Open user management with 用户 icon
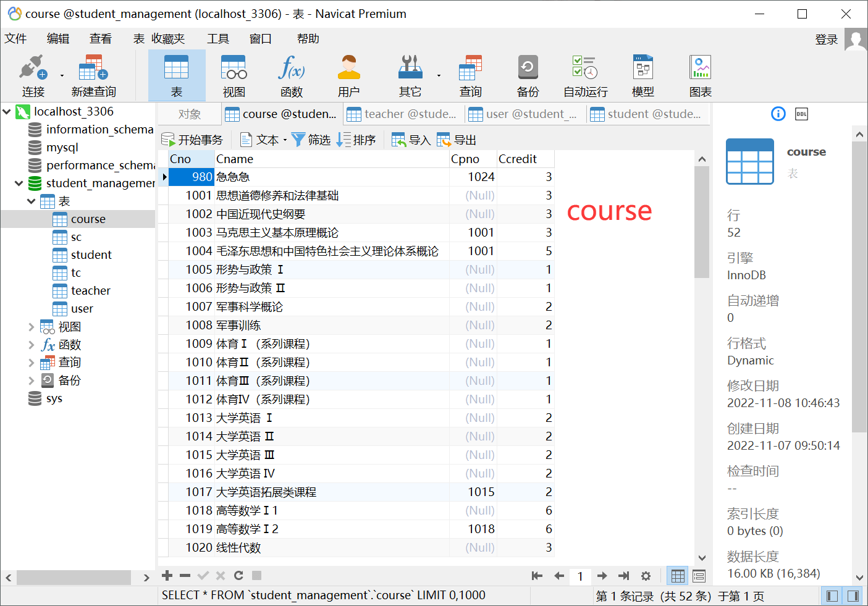This screenshot has width=868, height=606. pos(349,74)
